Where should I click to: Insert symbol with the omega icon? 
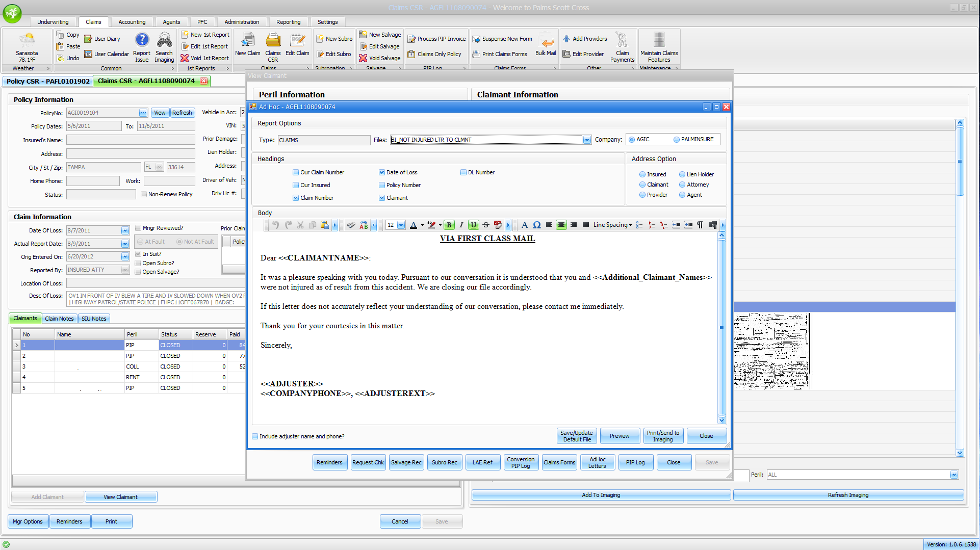pos(537,225)
